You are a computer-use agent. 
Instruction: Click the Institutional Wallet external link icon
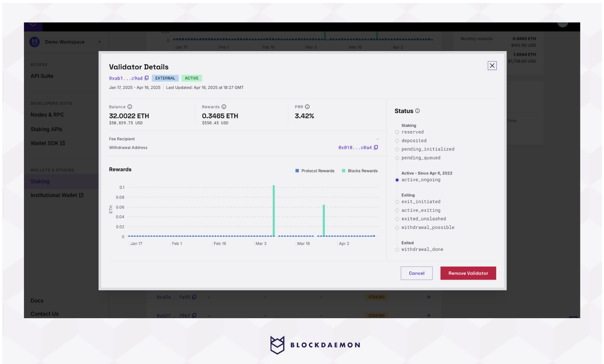coord(81,195)
